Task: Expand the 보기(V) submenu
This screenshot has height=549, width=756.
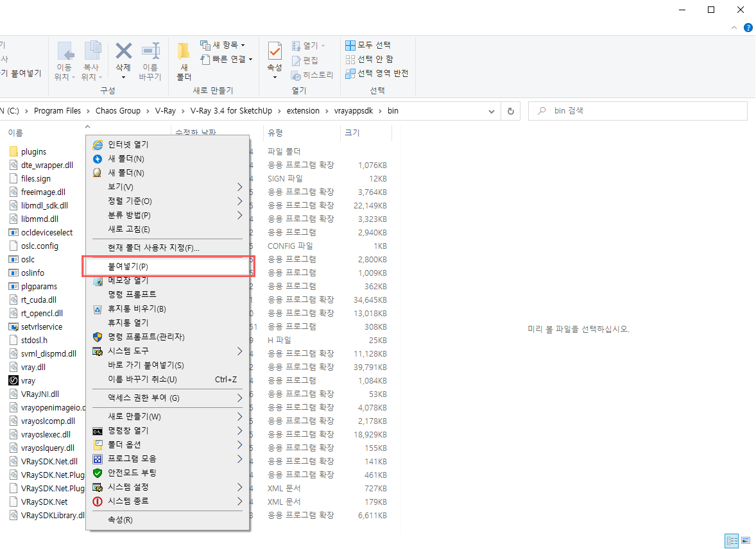Action: click(x=168, y=187)
